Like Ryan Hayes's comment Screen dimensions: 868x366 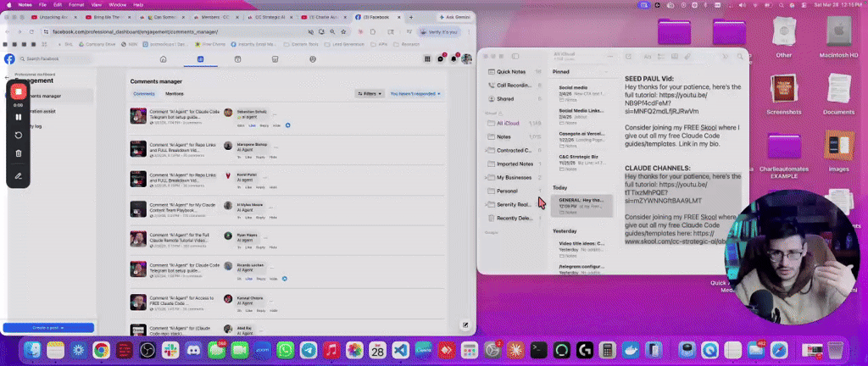coord(248,248)
